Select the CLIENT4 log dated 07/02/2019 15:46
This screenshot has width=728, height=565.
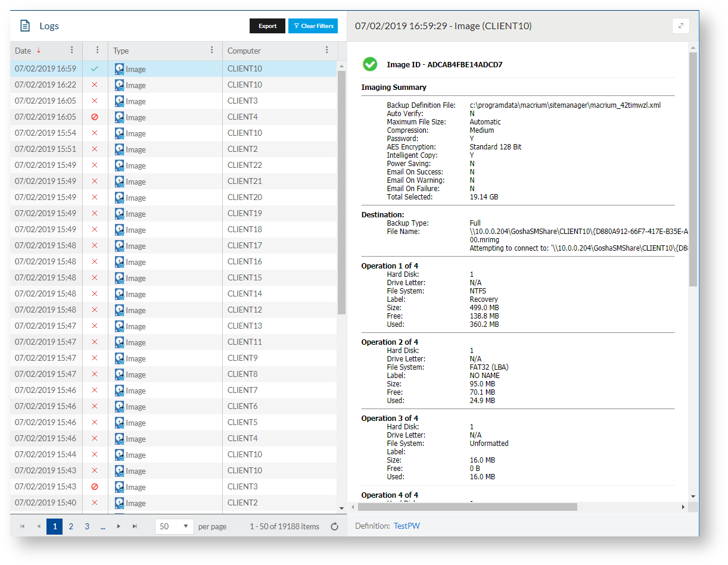pos(173,438)
